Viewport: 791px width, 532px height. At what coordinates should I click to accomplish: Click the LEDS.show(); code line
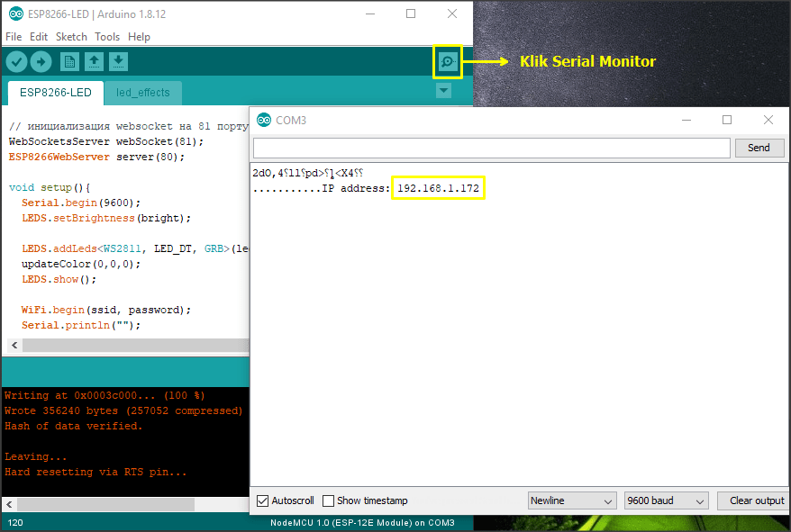[59, 279]
